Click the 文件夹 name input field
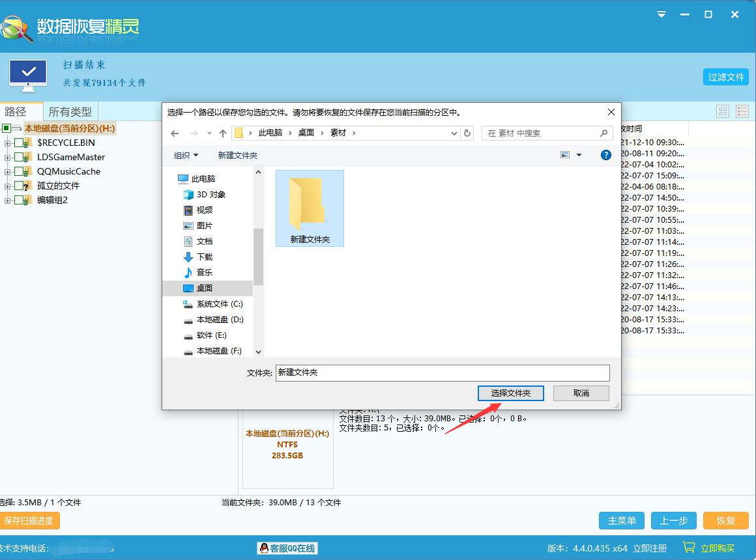756x560 pixels. [442, 372]
